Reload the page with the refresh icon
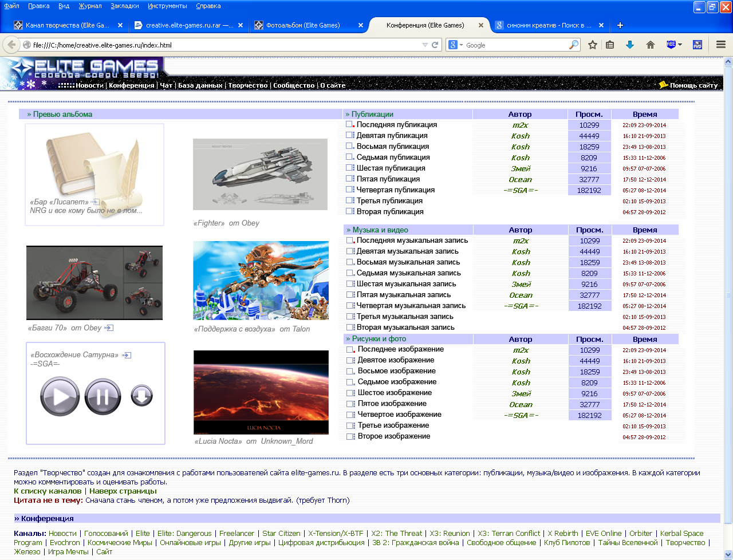This screenshot has height=560, width=733. point(435,45)
